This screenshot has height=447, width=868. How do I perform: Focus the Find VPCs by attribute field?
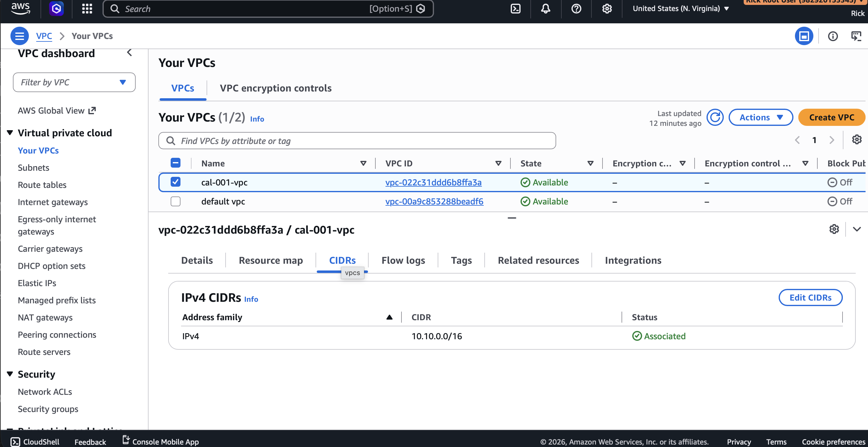point(357,141)
